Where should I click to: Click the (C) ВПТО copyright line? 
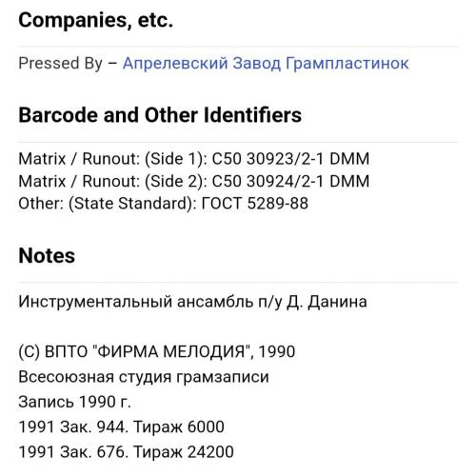point(157,351)
